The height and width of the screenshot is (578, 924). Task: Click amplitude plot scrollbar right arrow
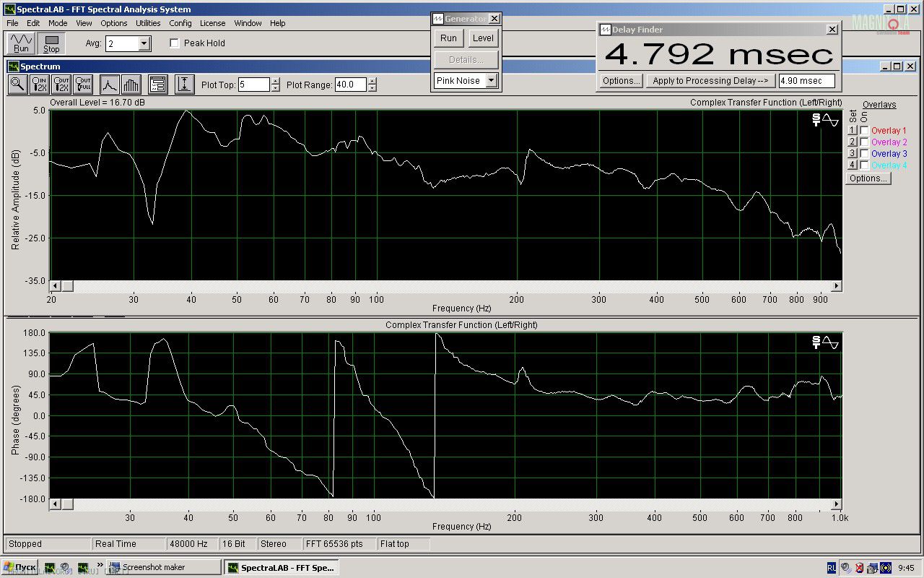[x=837, y=286]
